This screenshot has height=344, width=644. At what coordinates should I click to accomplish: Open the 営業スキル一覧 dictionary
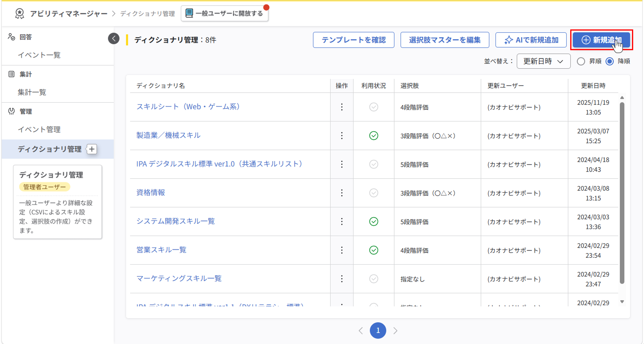pos(161,250)
